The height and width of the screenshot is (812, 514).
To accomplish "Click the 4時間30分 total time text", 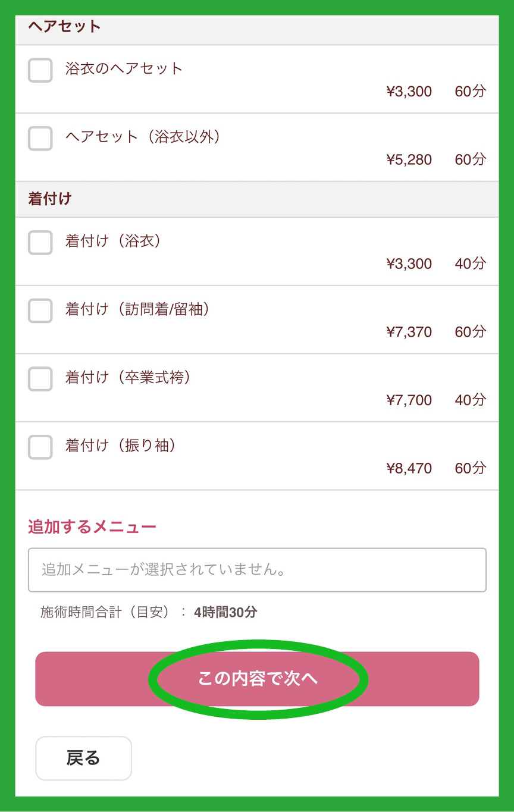I will pos(225,612).
